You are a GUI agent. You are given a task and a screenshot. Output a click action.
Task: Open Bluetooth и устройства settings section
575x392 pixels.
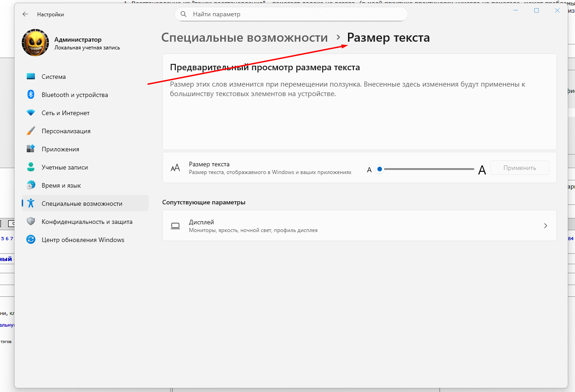coord(75,95)
